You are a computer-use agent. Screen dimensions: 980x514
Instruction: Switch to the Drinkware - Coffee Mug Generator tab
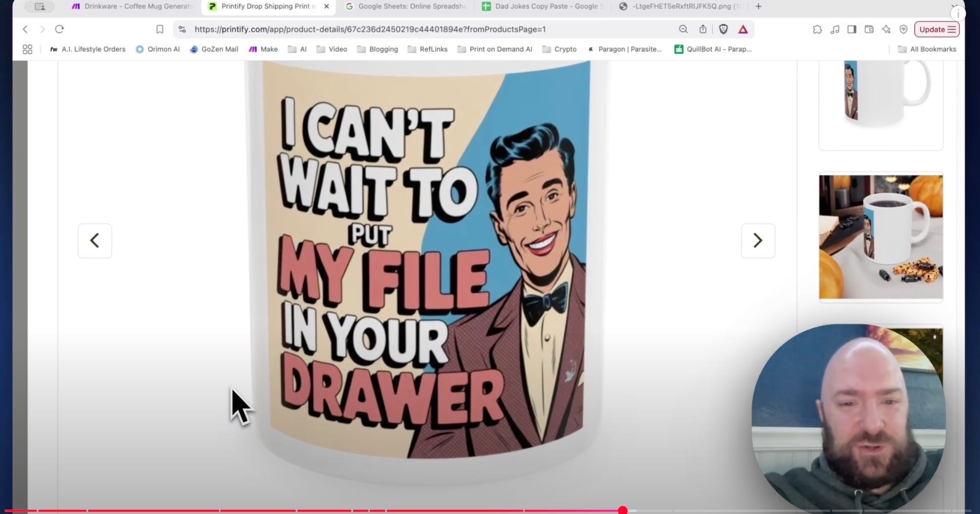pyautogui.click(x=133, y=6)
